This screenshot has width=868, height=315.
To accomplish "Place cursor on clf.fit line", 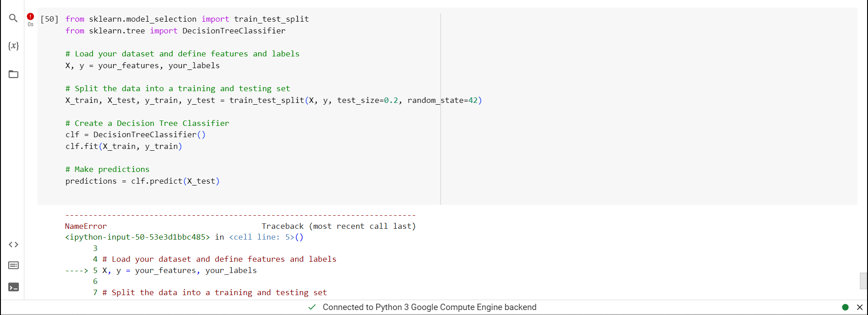I will point(124,146).
